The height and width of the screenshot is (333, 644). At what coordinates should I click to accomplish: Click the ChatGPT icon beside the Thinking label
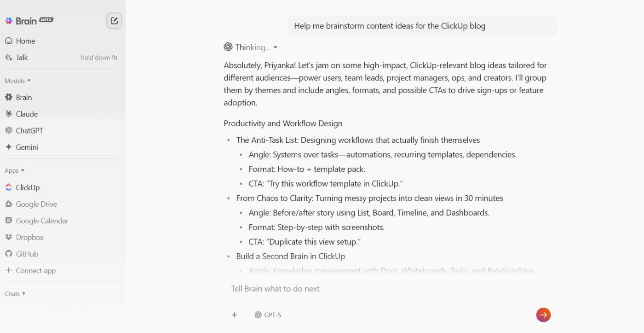click(x=227, y=47)
